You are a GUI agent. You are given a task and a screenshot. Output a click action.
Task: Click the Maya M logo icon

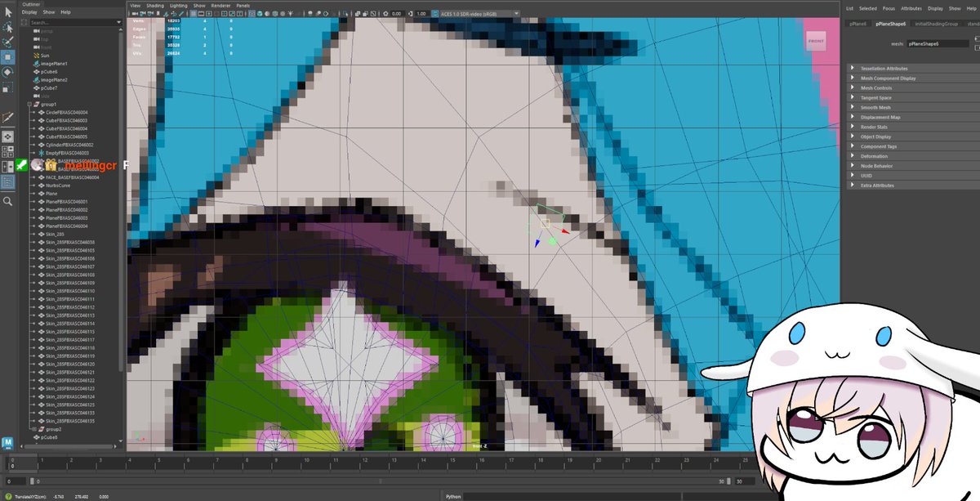tap(8, 443)
